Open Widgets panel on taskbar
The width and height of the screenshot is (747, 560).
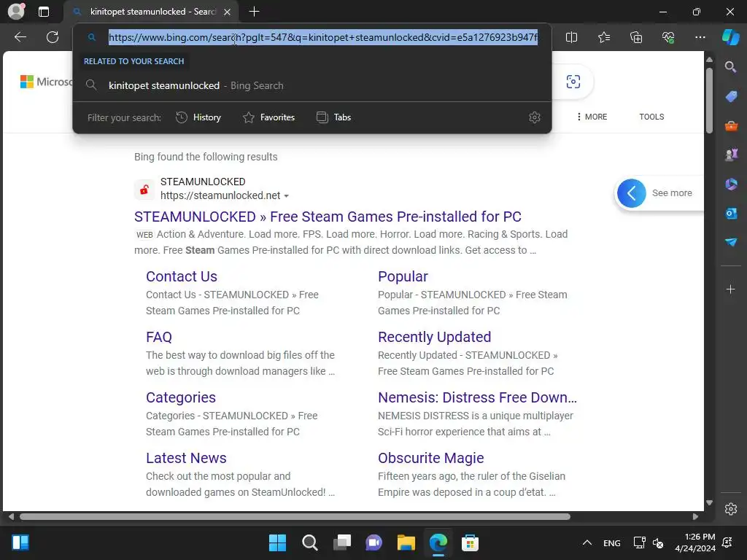(x=20, y=542)
